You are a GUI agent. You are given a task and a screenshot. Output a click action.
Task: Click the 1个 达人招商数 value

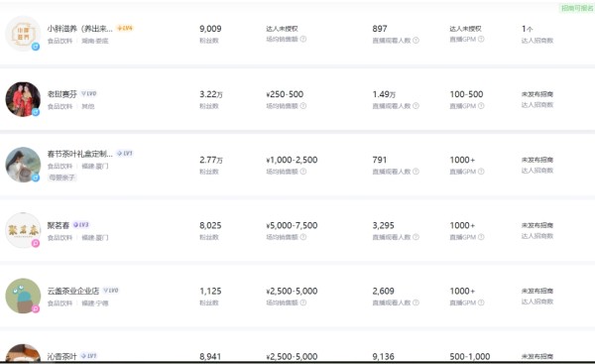(528, 29)
